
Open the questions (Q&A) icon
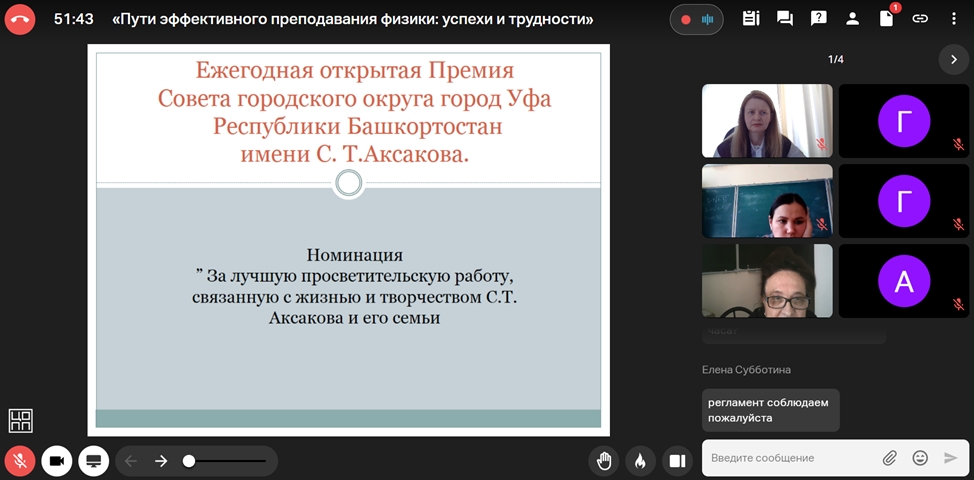(x=818, y=19)
